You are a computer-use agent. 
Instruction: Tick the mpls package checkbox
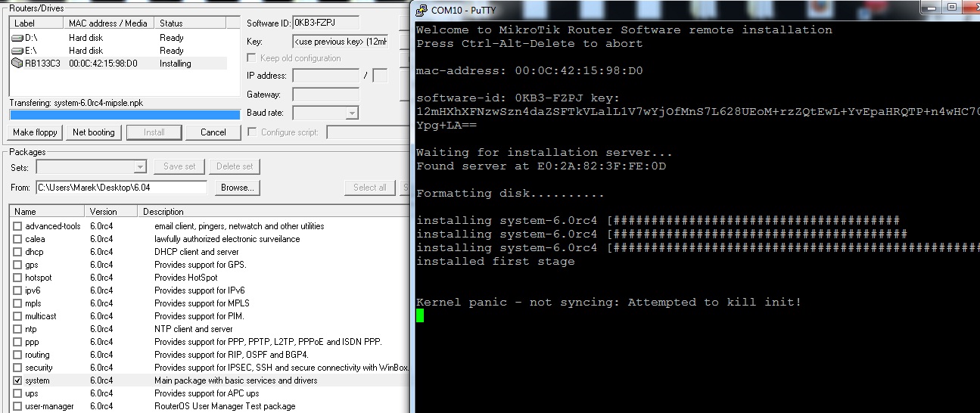click(x=17, y=303)
